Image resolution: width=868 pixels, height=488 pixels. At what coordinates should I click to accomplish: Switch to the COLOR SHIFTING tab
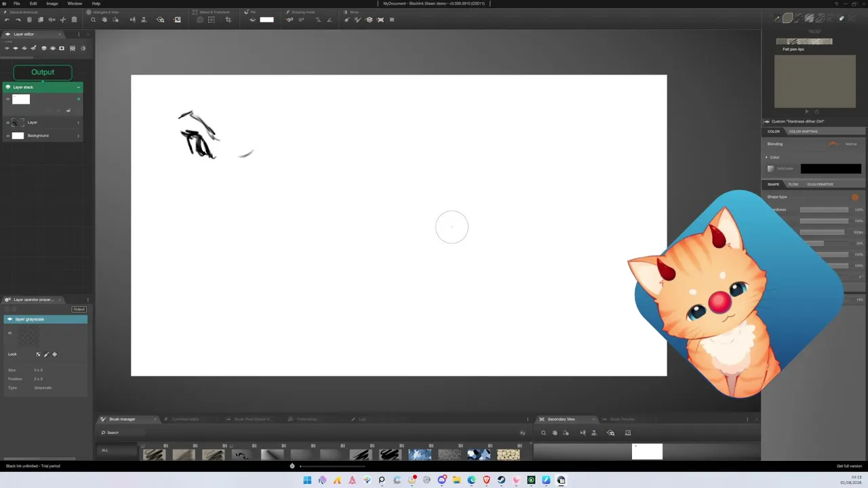[803, 131]
